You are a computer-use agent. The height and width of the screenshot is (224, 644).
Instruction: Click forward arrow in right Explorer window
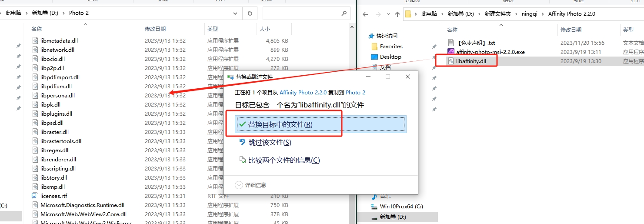[377, 14]
